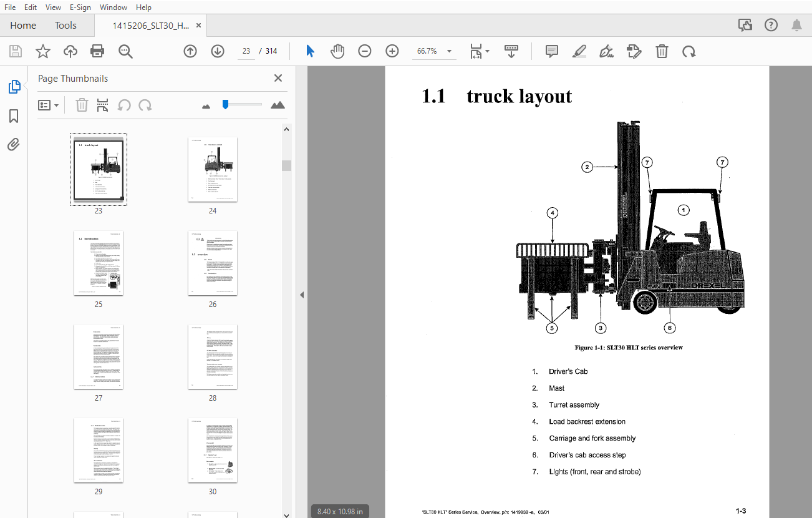The height and width of the screenshot is (518, 812).
Task: Delete the selected thumbnail with the panel trash icon
Action: 82,105
